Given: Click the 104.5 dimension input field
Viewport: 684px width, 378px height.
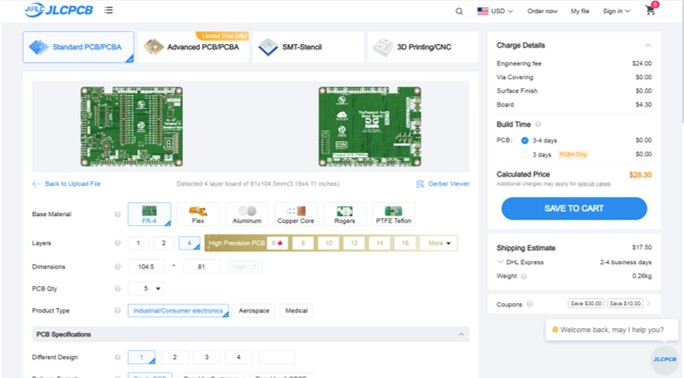Looking at the screenshot, I should 146,266.
